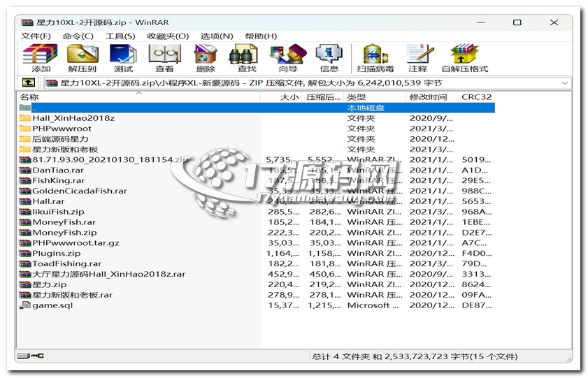Click the up one level arrow button
Screen dimensions: 588x378
(29, 82)
